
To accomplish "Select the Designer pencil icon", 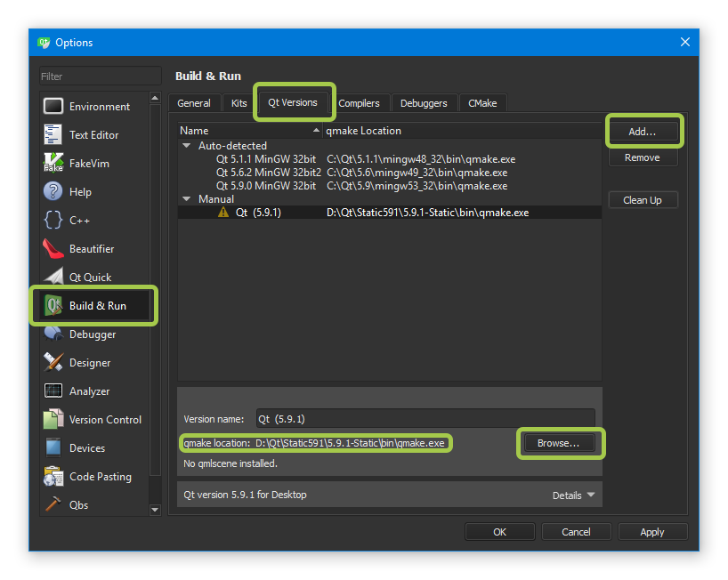I will (x=53, y=362).
